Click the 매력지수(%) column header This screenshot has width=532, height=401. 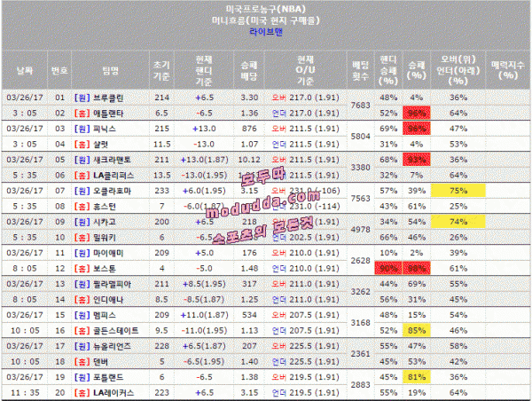click(x=508, y=70)
